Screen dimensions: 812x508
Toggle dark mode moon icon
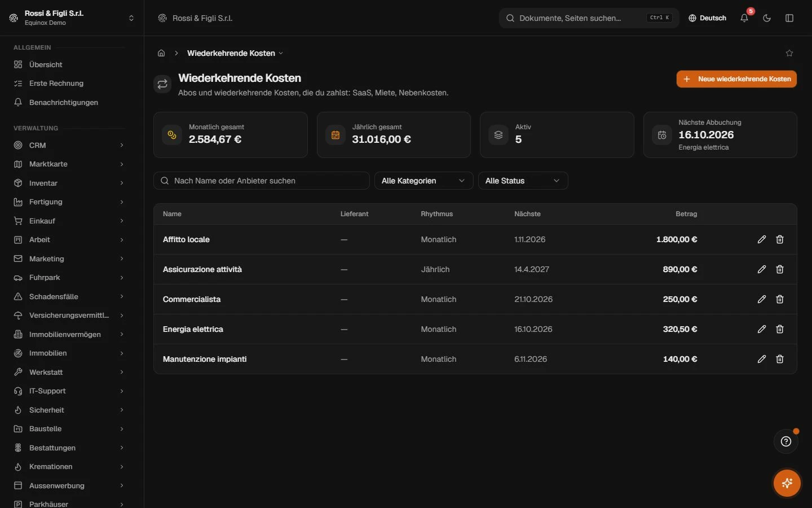click(767, 18)
